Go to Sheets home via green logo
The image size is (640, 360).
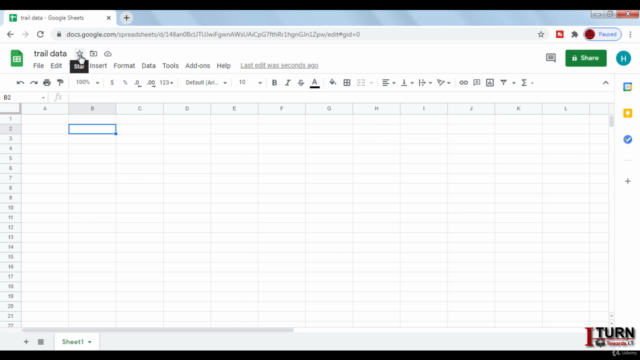[17, 58]
